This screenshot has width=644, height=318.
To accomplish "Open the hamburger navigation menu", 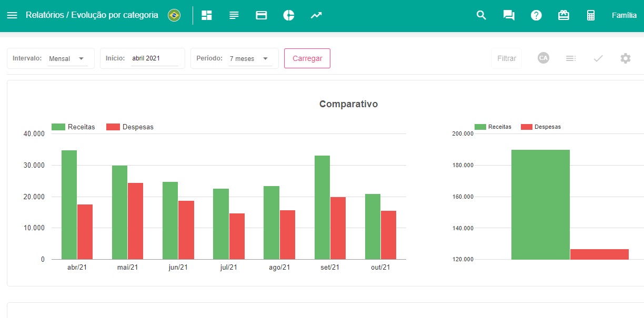I will point(12,15).
